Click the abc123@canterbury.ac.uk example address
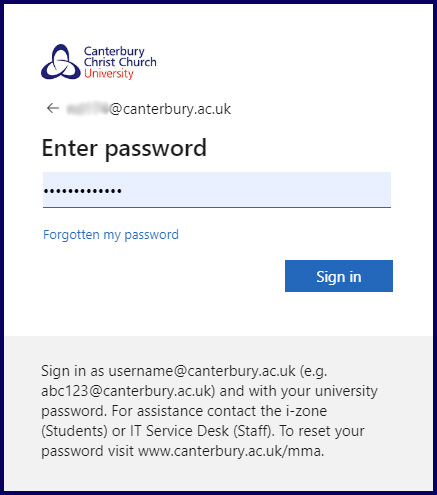This screenshot has height=495, width=437. tap(128, 391)
